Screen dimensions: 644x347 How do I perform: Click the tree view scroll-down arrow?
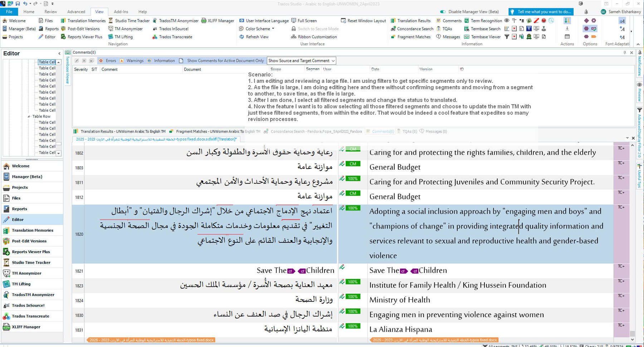tap(59, 153)
